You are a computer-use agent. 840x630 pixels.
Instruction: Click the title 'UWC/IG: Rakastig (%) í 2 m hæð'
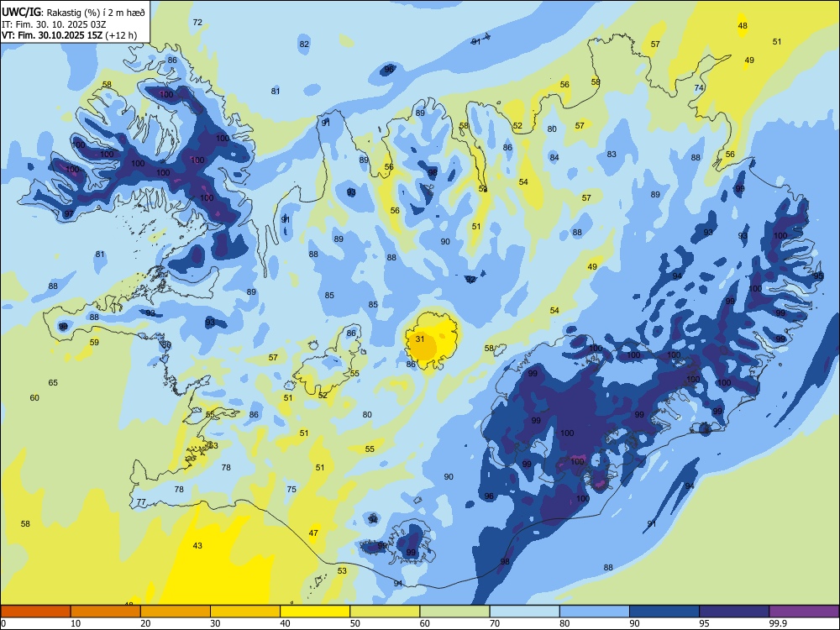pyautogui.click(x=73, y=13)
